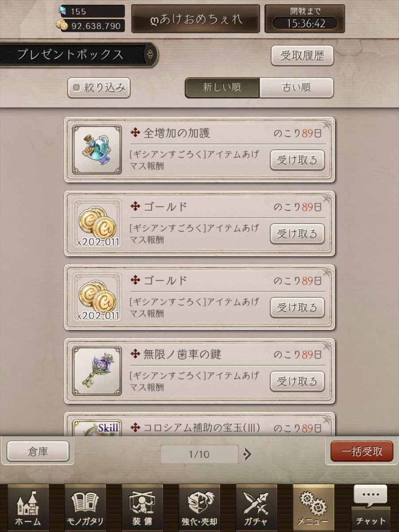The width and height of the screenshot is (399, 532).
Task: Toggle the 絞り込み filter checkbox
Action: pos(99,88)
